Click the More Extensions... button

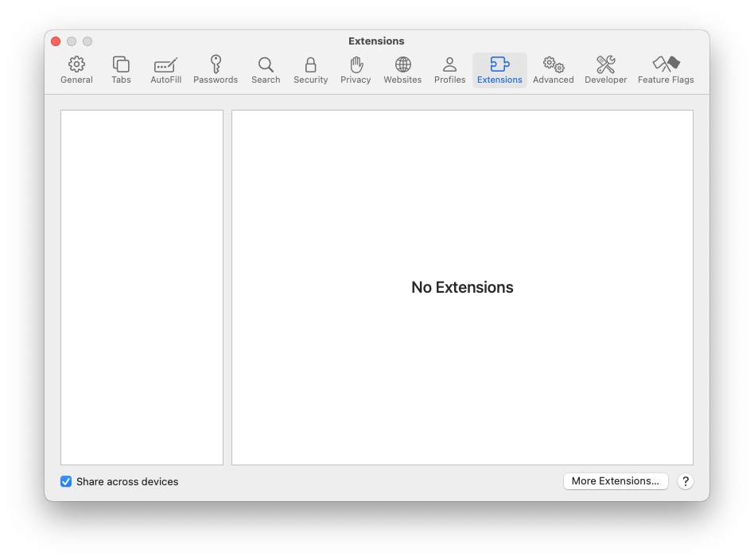pyautogui.click(x=616, y=481)
